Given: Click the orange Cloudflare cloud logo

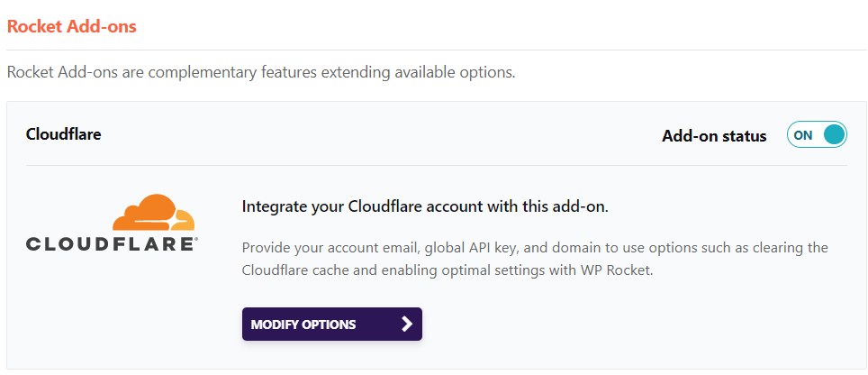Looking at the screenshot, I should pos(153,213).
